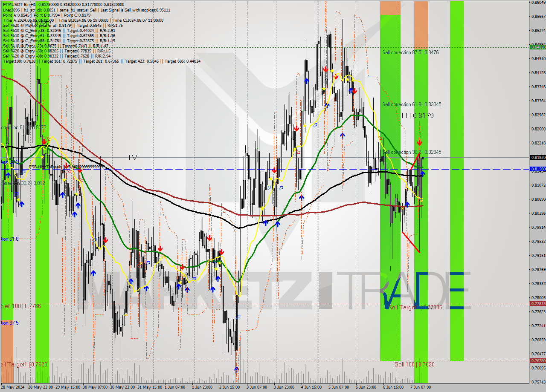Click the 'Entry -23: 0.8675' sell line
546x392 pixels.
click(x=56, y=46)
